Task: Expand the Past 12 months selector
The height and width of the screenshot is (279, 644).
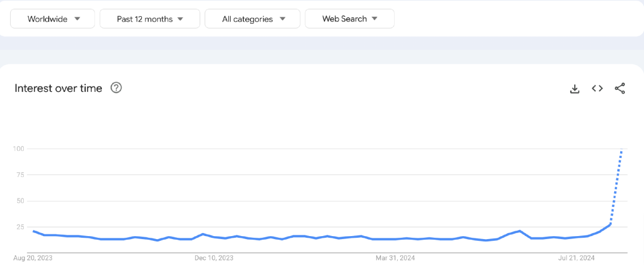Action: 150,18
